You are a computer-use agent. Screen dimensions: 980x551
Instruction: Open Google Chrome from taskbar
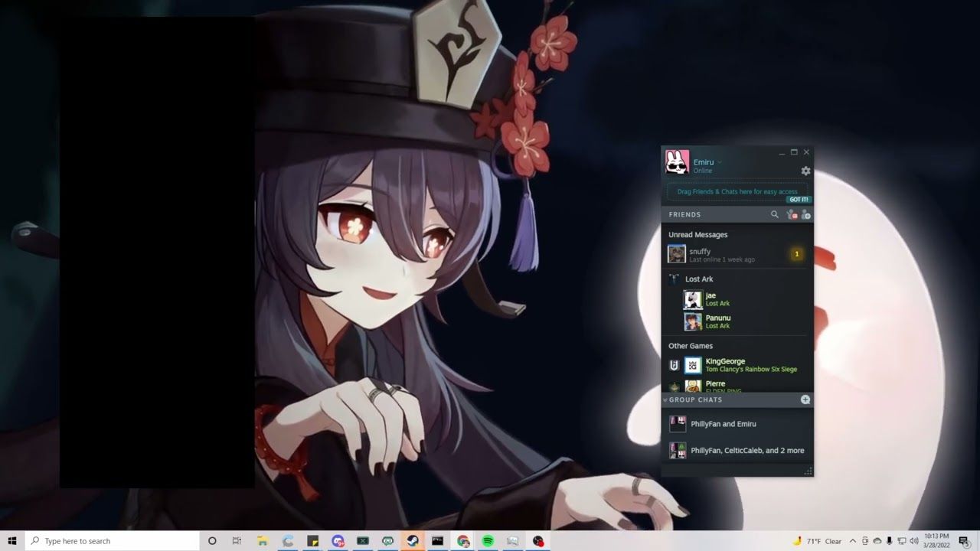463,541
